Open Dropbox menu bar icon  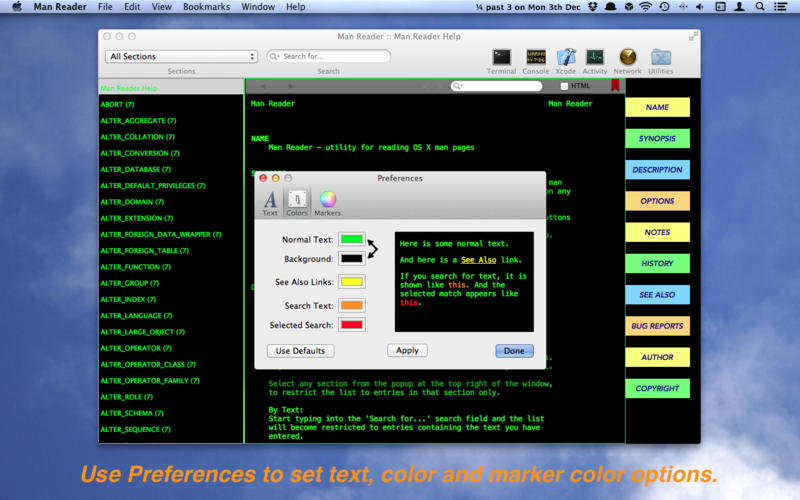[x=593, y=7]
